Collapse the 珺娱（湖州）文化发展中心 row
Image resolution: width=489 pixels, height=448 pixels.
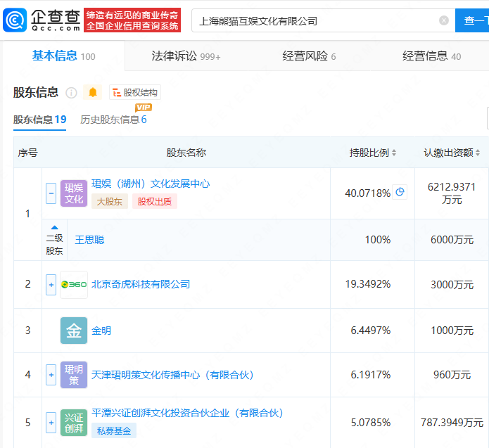(x=51, y=193)
